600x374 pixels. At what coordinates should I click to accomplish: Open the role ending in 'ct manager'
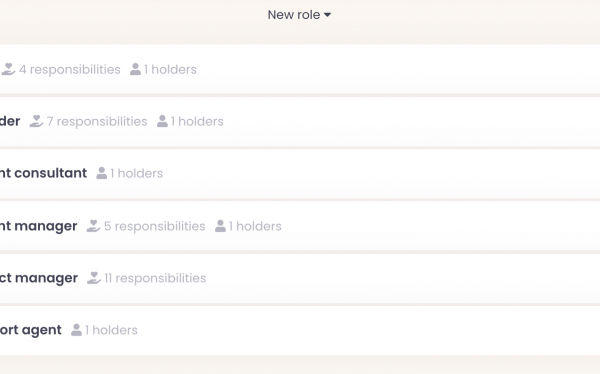(x=39, y=278)
